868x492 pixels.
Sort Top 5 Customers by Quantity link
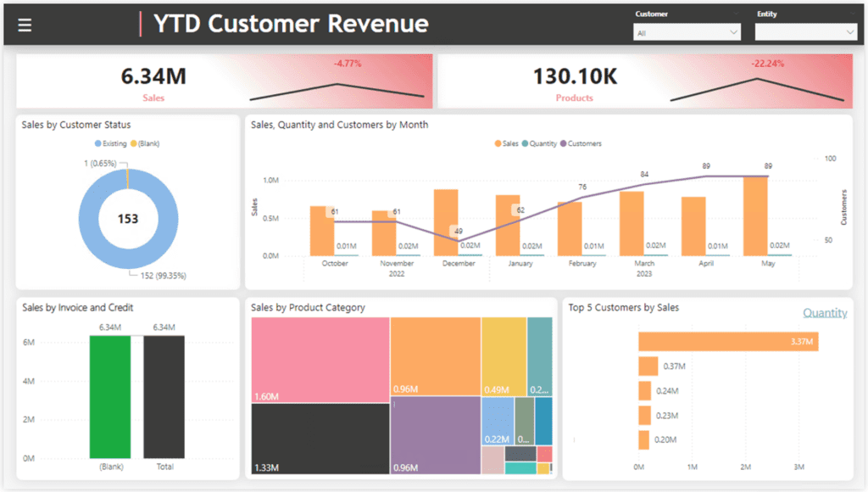pos(825,312)
